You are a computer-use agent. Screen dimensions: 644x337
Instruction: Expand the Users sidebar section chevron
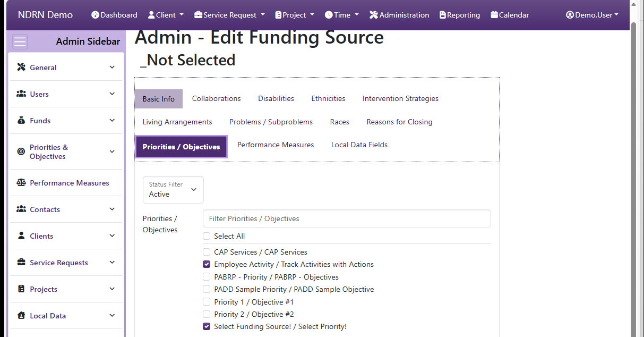pyautogui.click(x=112, y=94)
